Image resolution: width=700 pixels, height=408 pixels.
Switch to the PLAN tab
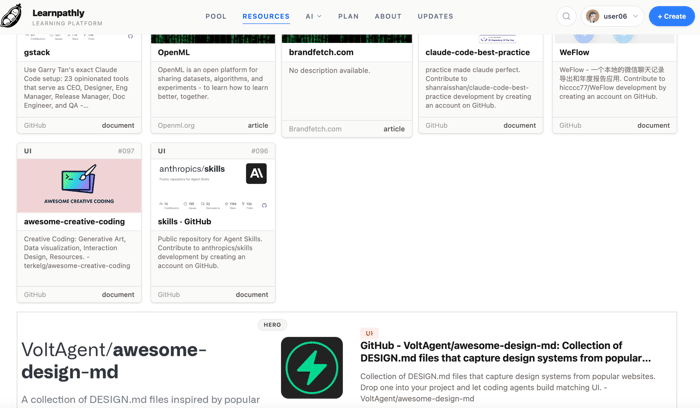pos(348,17)
